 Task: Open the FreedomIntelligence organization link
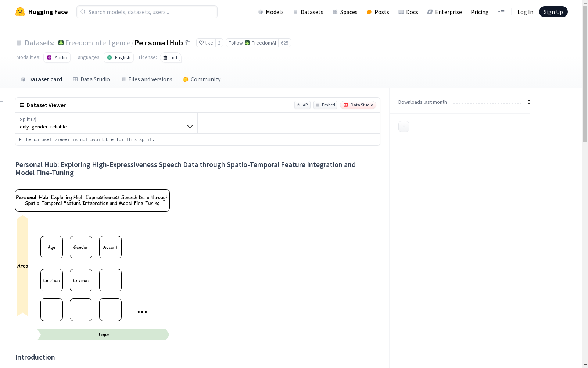click(x=98, y=43)
